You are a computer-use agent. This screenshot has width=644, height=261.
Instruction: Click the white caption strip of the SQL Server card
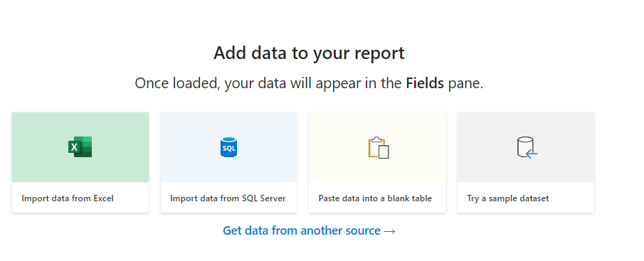(228, 198)
